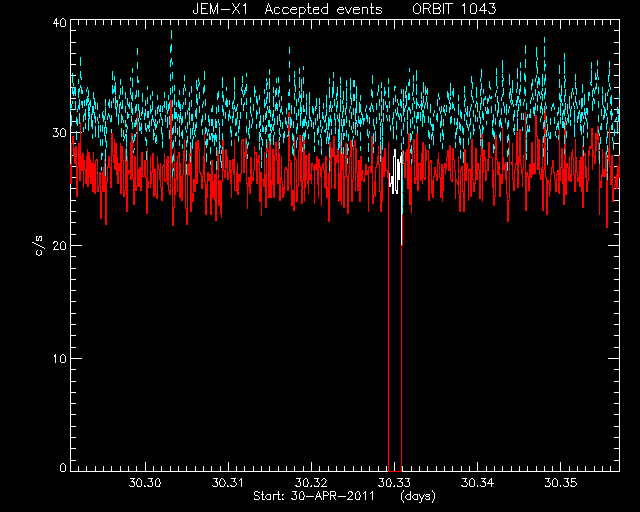640x512 pixels.
Task: Click the y-axis tick label 40
Action: click(x=60, y=22)
